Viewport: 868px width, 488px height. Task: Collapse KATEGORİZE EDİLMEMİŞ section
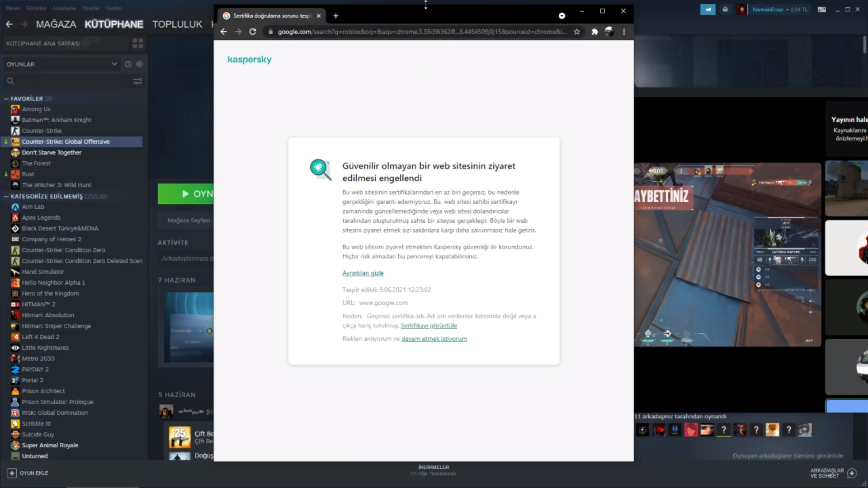click(6, 196)
